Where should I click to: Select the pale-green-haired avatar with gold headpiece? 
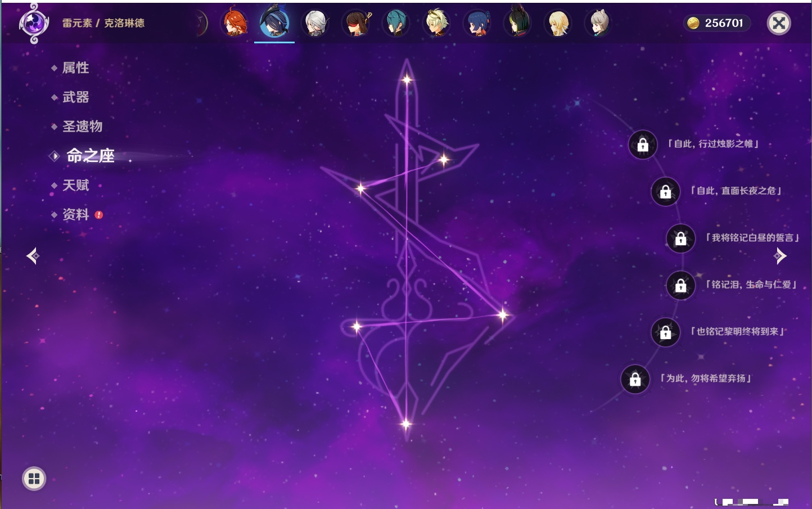pos(436,22)
